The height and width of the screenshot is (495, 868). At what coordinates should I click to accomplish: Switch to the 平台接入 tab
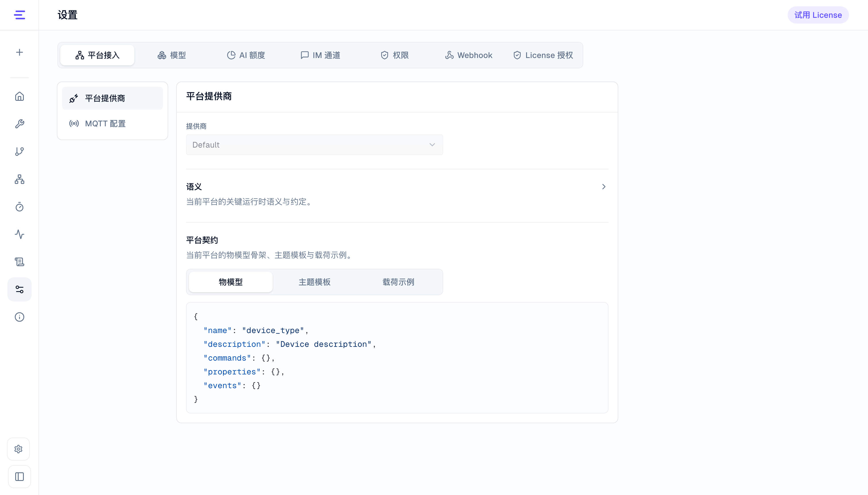click(x=97, y=55)
